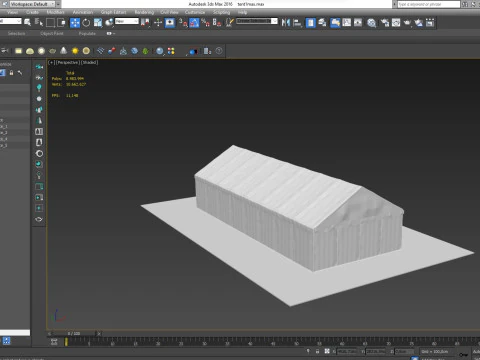Toggle Selection Lock in status bar

[x=317, y=351]
